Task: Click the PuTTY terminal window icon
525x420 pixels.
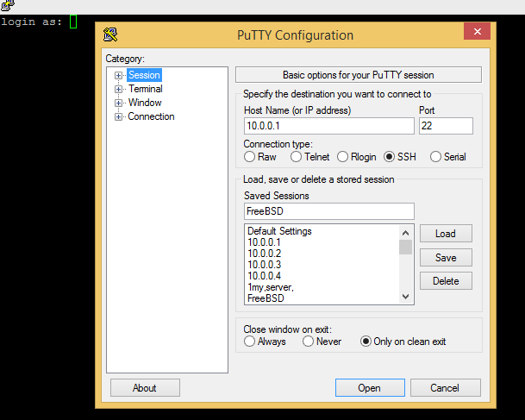Action: [x=8, y=5]
